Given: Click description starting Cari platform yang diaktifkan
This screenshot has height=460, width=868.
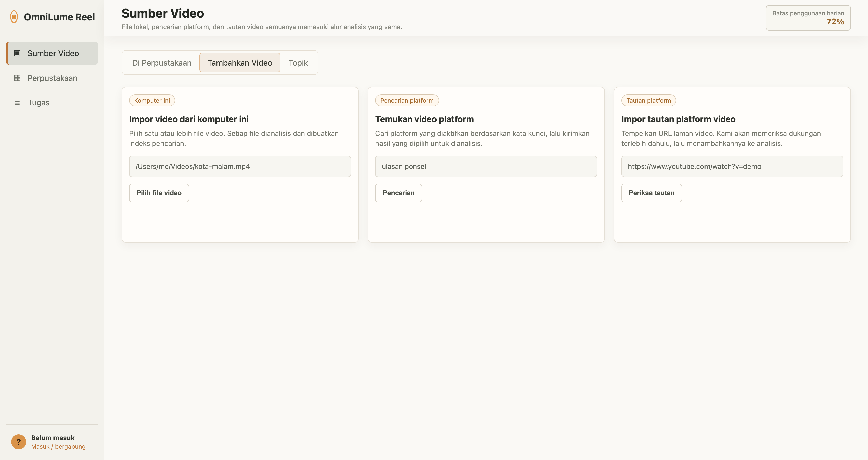Looking at the screenshot, I should coord(482,138).
